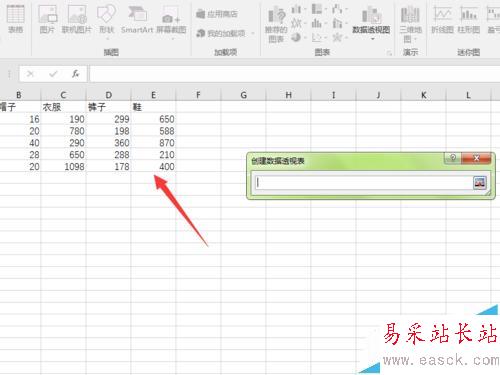Image resolution: width=500 pixels, height=375 pixels.
Task: Select cell containing 210
Action: [x=153, y=155]
